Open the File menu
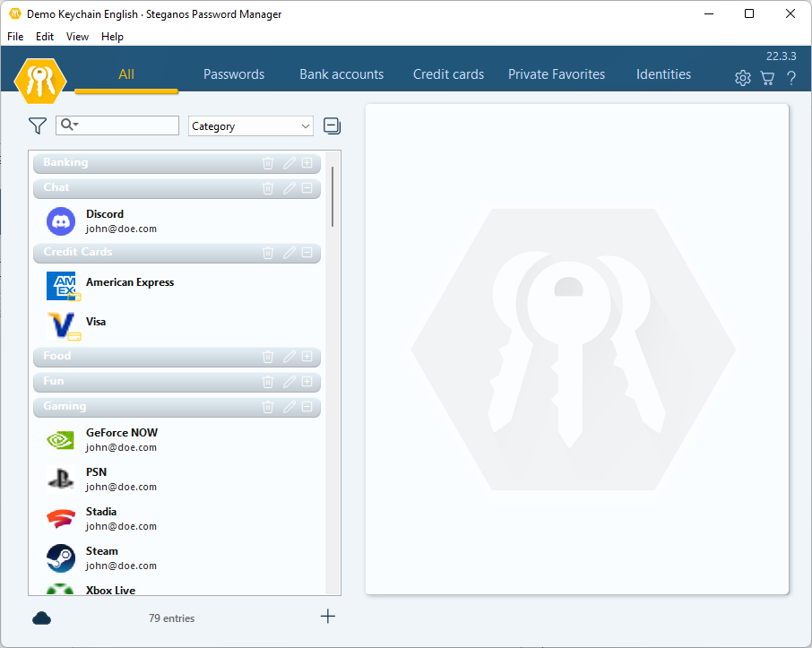The width and height of the screenshot is (812, 648). 15,36
